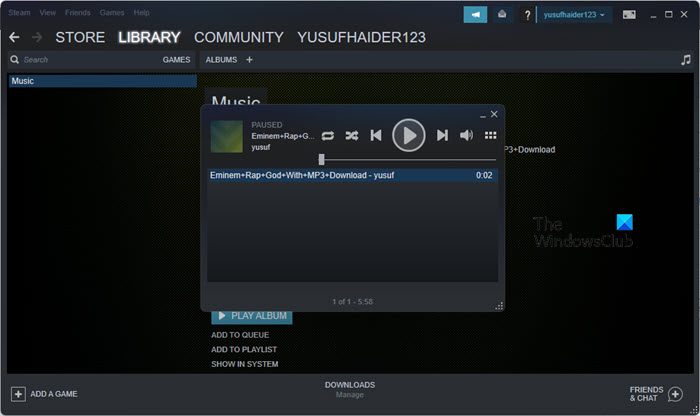Open the Games menu
The width and height of the screenshot is (700, 416).
coord(112,12)
